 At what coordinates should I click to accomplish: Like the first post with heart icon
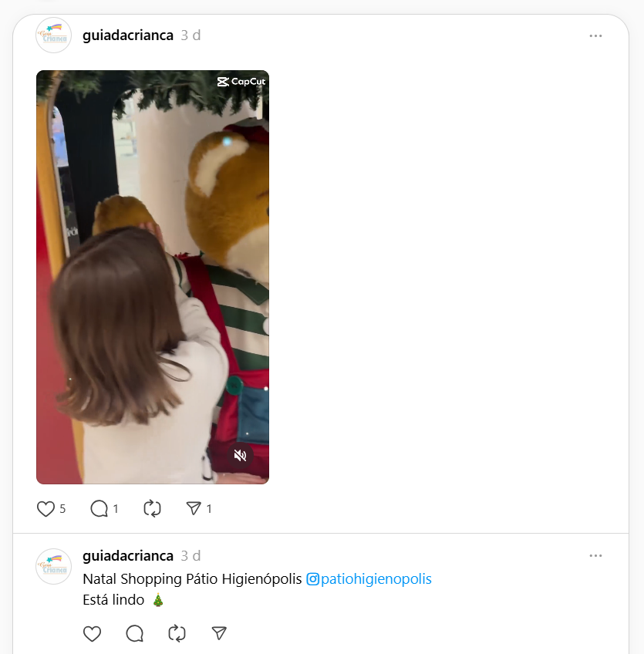tap(46, 509)
